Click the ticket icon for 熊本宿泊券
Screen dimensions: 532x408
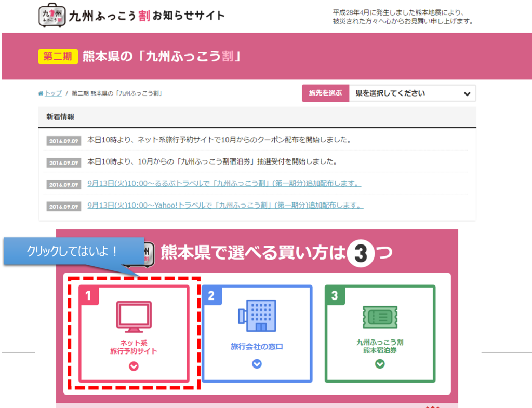click(380, 317)
